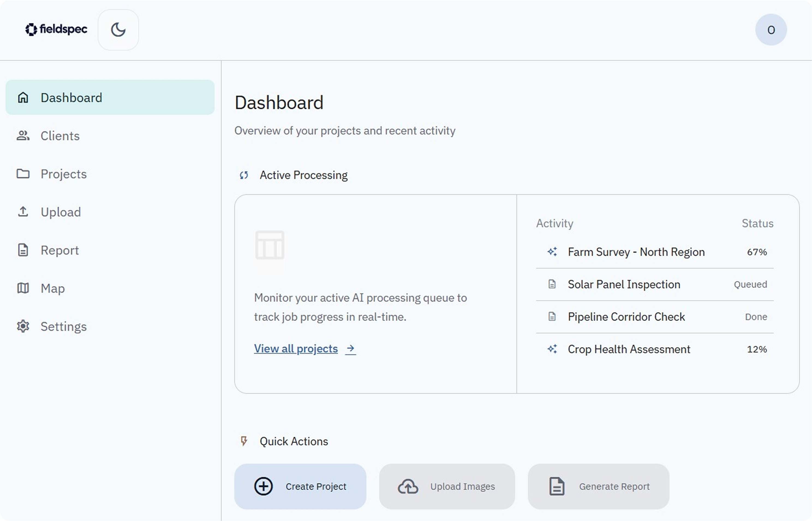Open the user avatar labeled O
Image resolution: width=812 pixels, height=521 pixels.
tap(771, 30)
